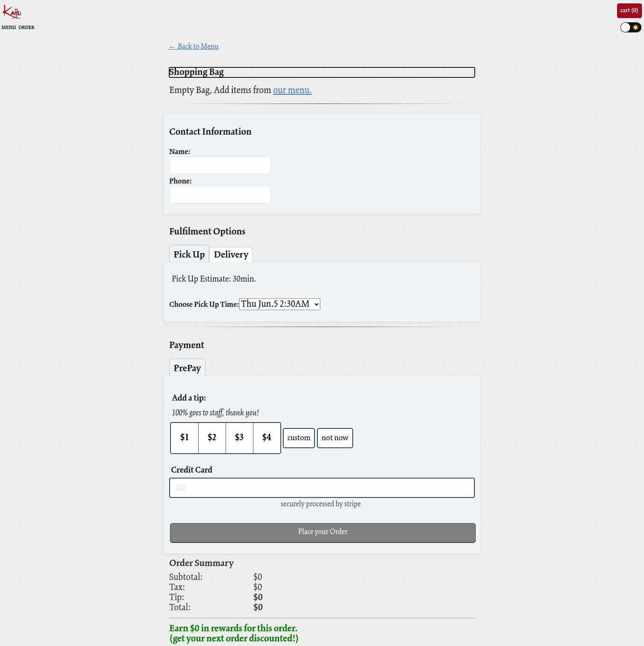
Task: Switch to the Pick Up tab
Action: 189,254
